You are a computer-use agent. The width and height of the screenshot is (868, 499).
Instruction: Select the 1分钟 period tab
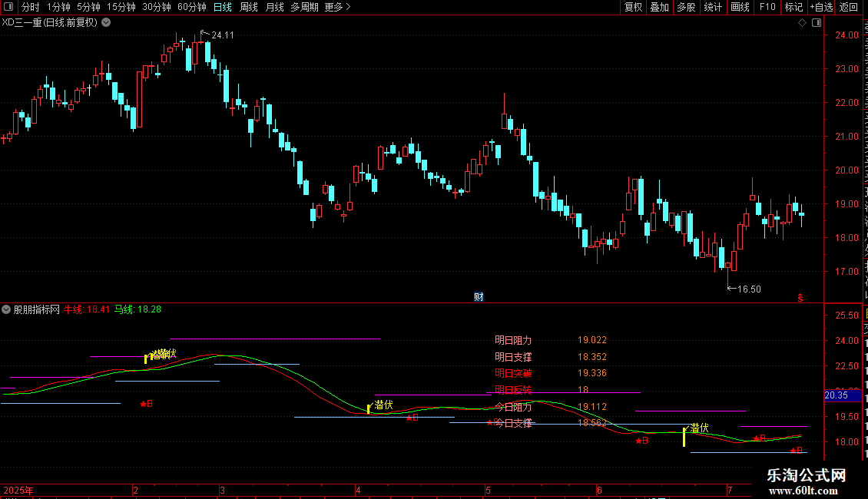click(x=58, y=7)
